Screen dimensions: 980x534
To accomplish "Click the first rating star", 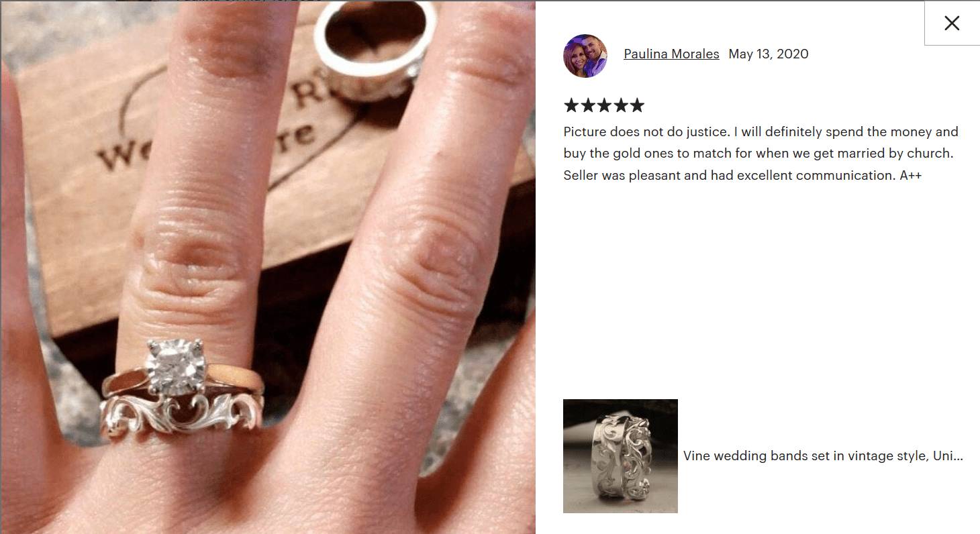I will 571,105.
